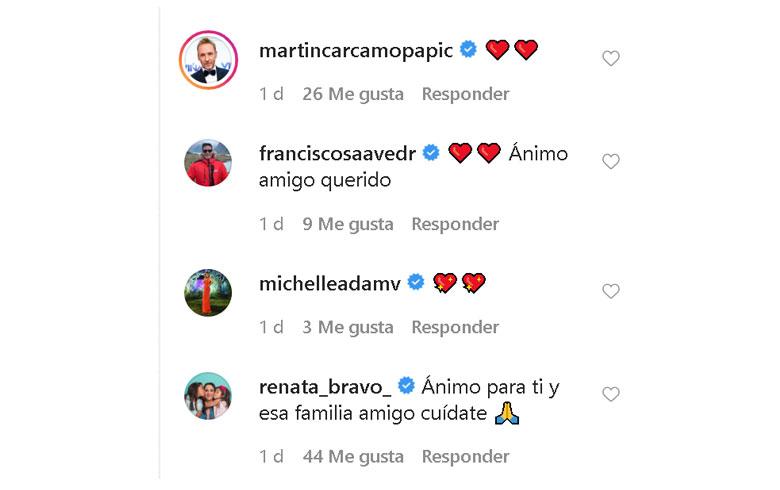780x490 pixels.
Task: Click the martincarcamopapic username
Action: click(x=355, y=50)
